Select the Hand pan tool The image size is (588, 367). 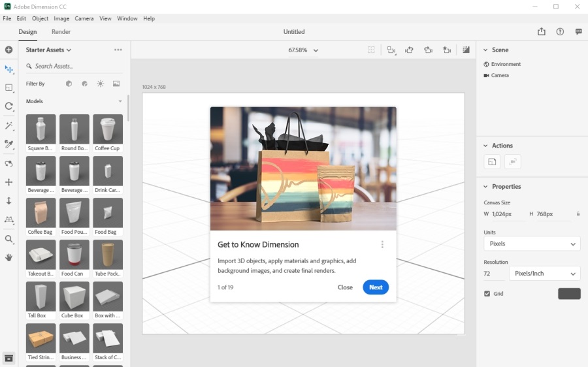[9, 258]
